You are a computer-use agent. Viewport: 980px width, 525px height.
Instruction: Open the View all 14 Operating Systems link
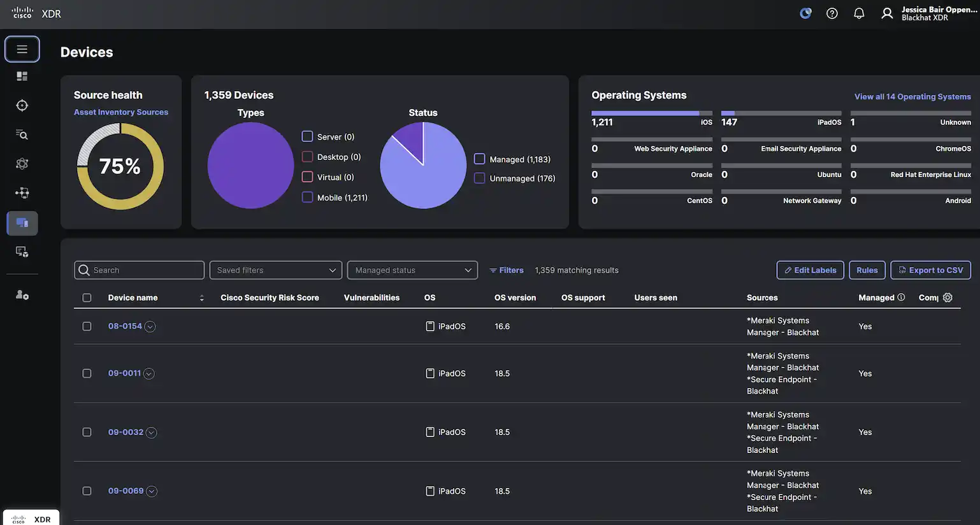[x=912, y=96]
